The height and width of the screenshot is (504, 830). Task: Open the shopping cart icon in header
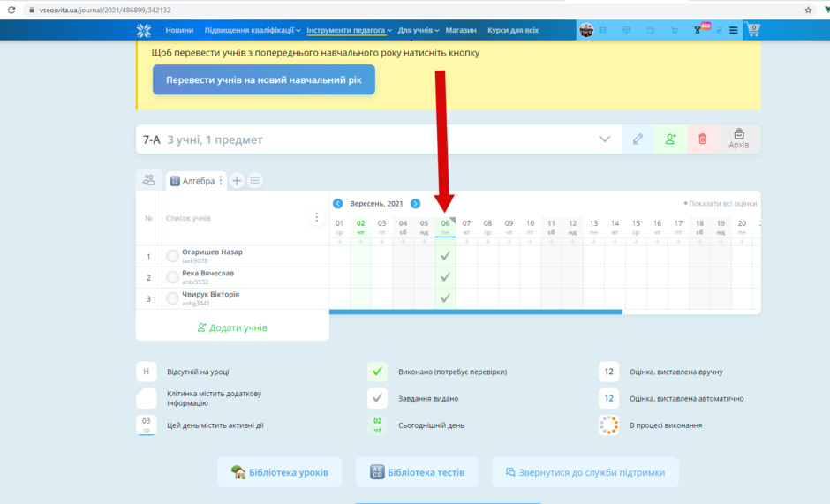[752, 30]
